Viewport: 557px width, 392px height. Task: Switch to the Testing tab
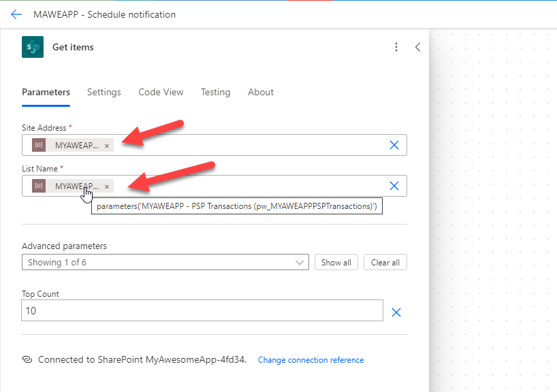click(216, 93)
